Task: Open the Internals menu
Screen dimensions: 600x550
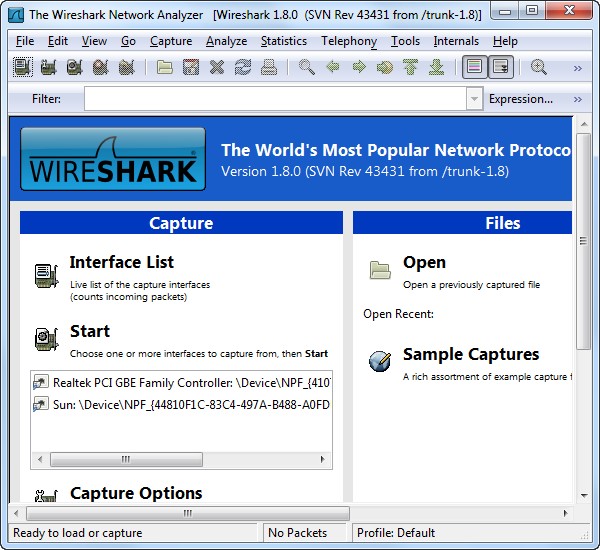Action: [456, 41]
